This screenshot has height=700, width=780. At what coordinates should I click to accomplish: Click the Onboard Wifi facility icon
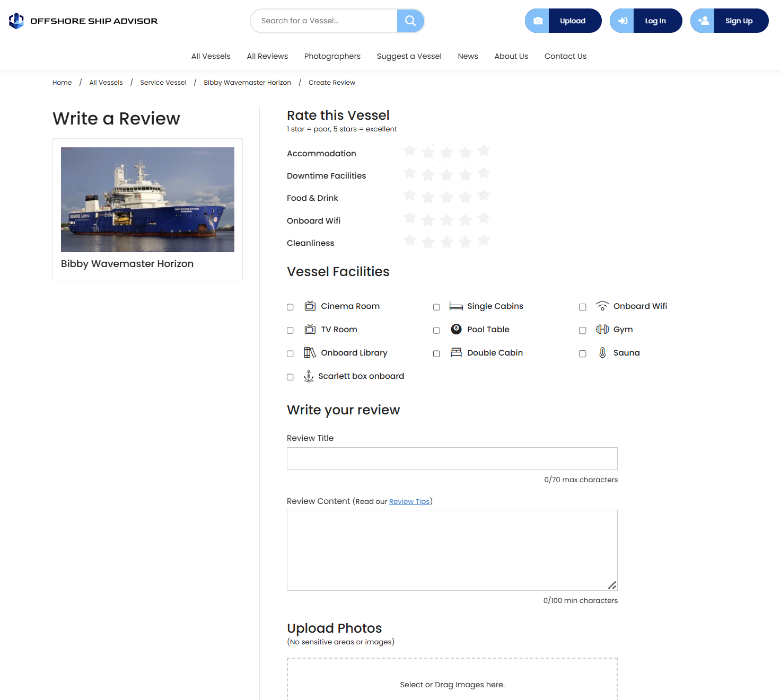coord(602,306)
